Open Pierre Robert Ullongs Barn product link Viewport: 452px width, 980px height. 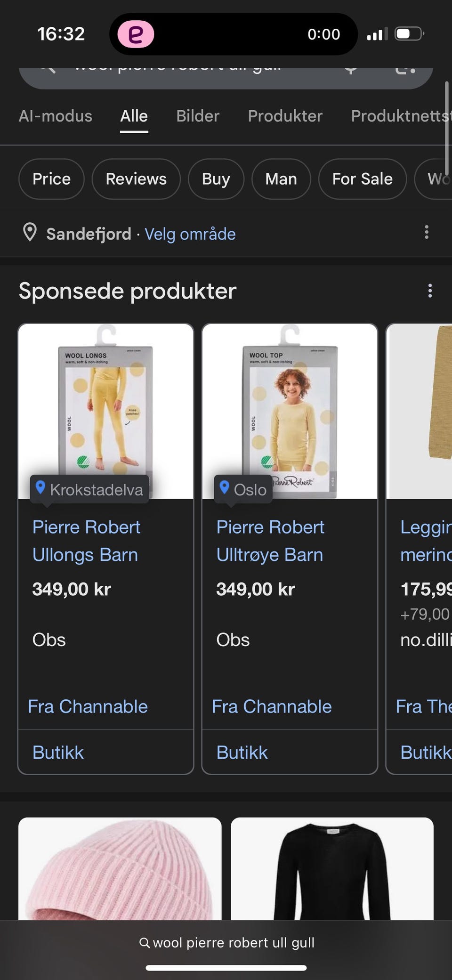click(x=86, y=541)
